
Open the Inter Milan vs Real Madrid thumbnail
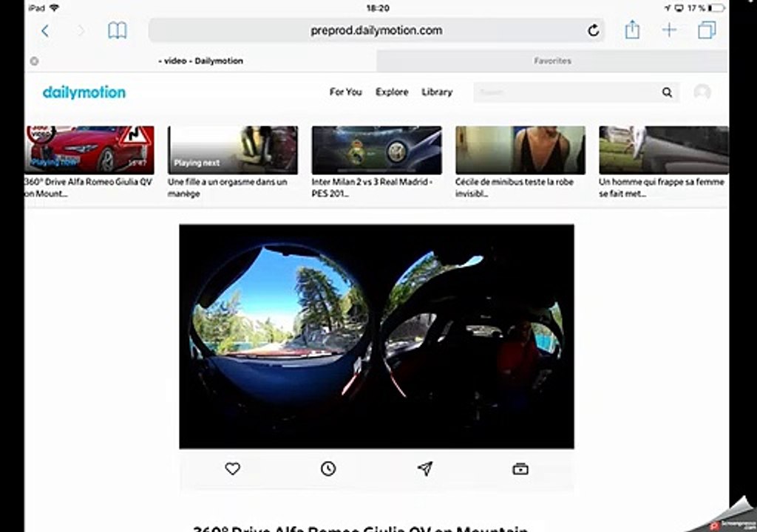(376, 150)
